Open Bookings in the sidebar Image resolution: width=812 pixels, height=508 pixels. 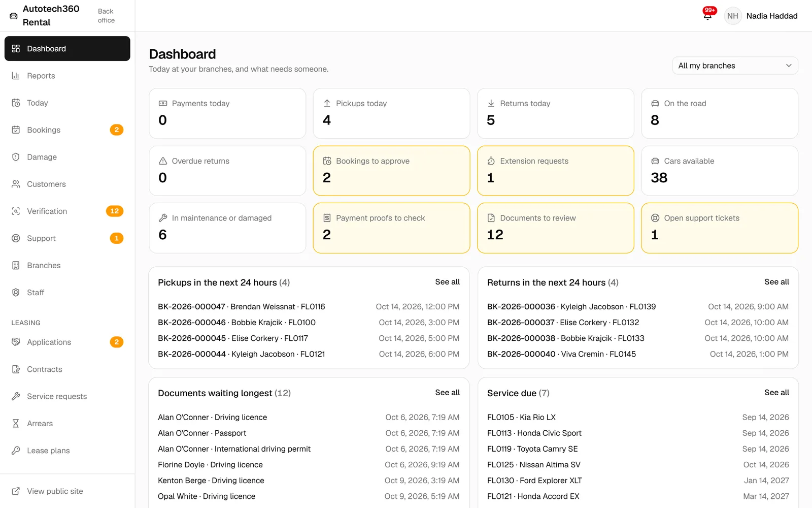click(67, 130)
